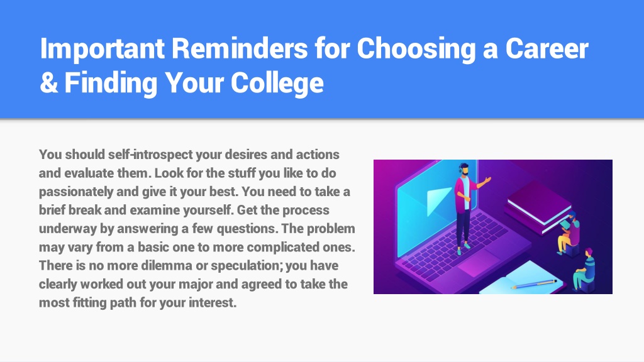Viewport: 644px width, 362px height.
Task: Select the seated person in teal shirt
Action: pyautogui.click(x=584, y=270)
